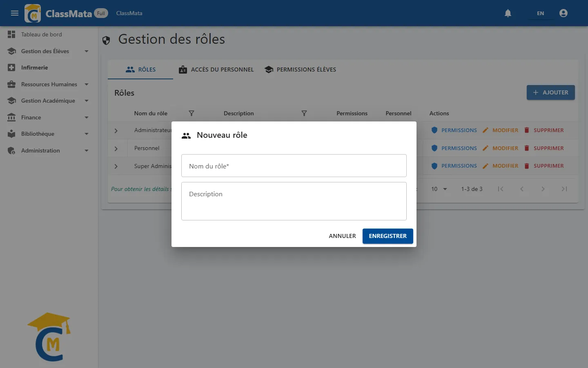The height and width of the screenshot is (368, 588).
Task: Click MODIFIER for the Personnel role
Action: 500,148
